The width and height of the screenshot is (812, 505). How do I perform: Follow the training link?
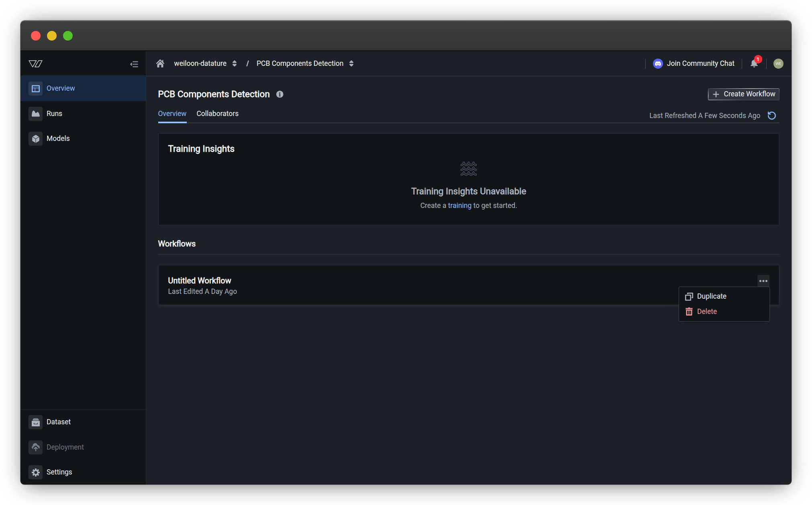point(459,206)
